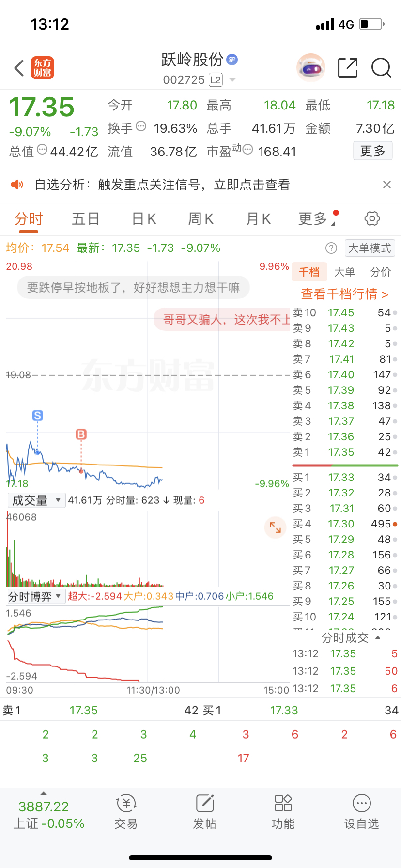401x868 pixels.
Task: Select the 买10 order row 17.24
Action: point(345,617)
